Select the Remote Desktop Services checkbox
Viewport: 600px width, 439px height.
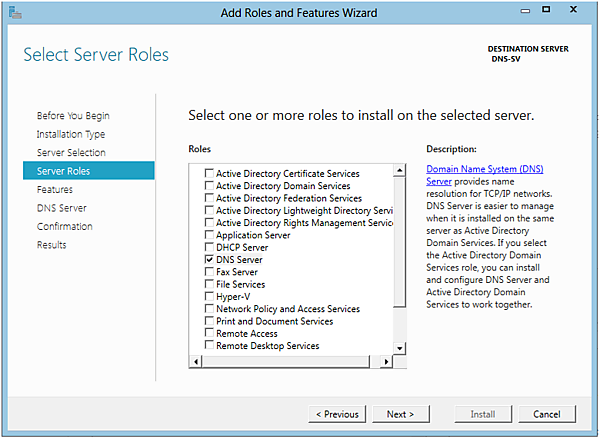click(x=209, y=346)
